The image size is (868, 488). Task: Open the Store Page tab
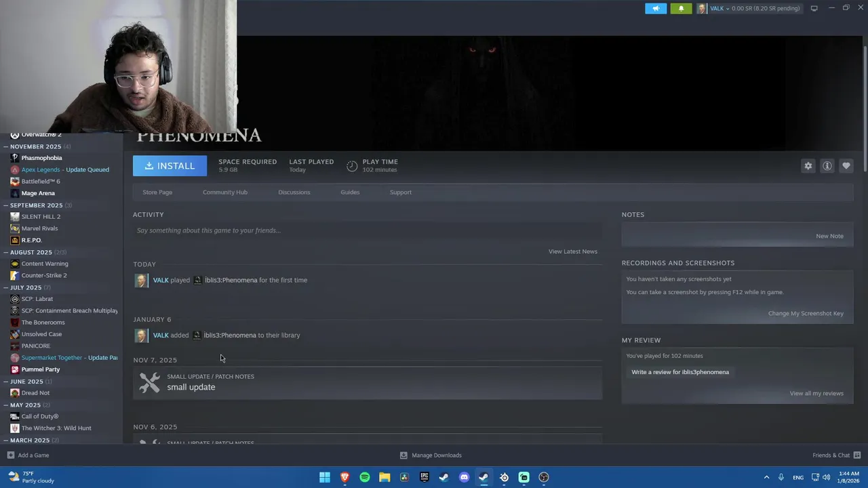click(x=157, y=192)
